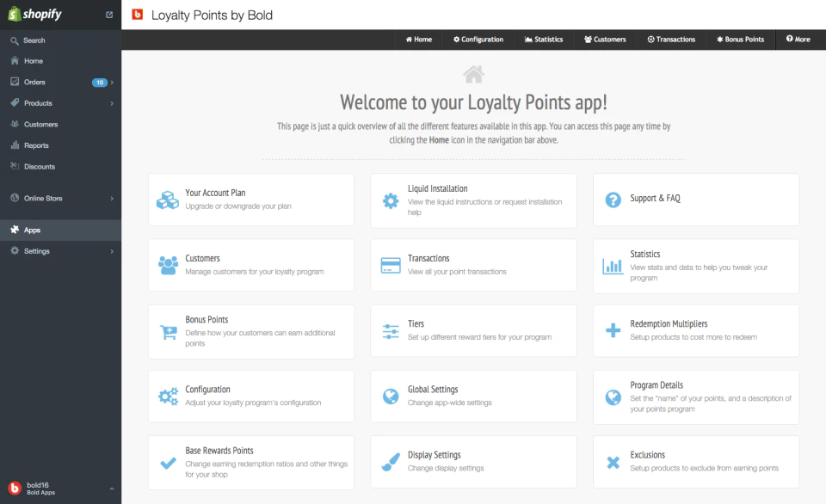This screenshot has height=504, width=826.
Task: Open the bold16 account menu arrow
Action: (x=112, y=489)
